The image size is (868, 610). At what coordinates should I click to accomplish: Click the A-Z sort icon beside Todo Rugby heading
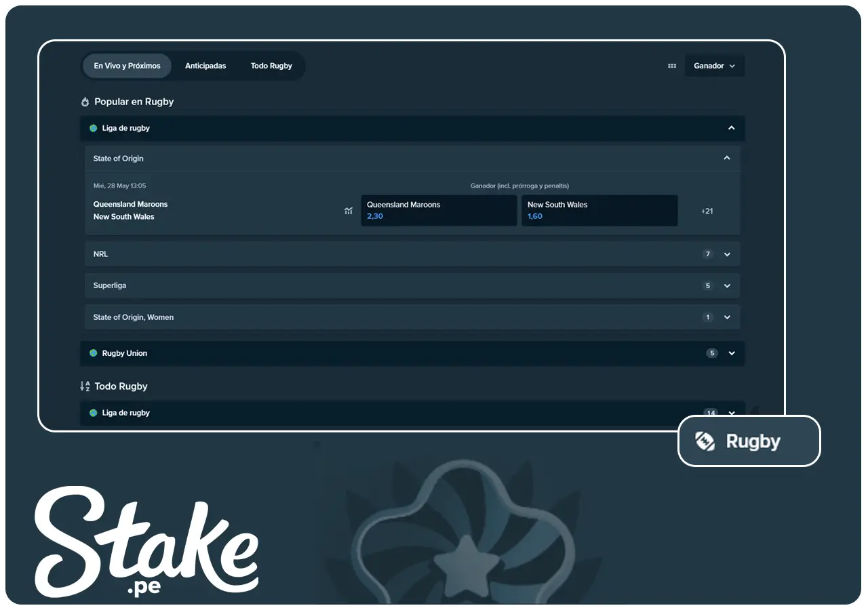point(85,386)
